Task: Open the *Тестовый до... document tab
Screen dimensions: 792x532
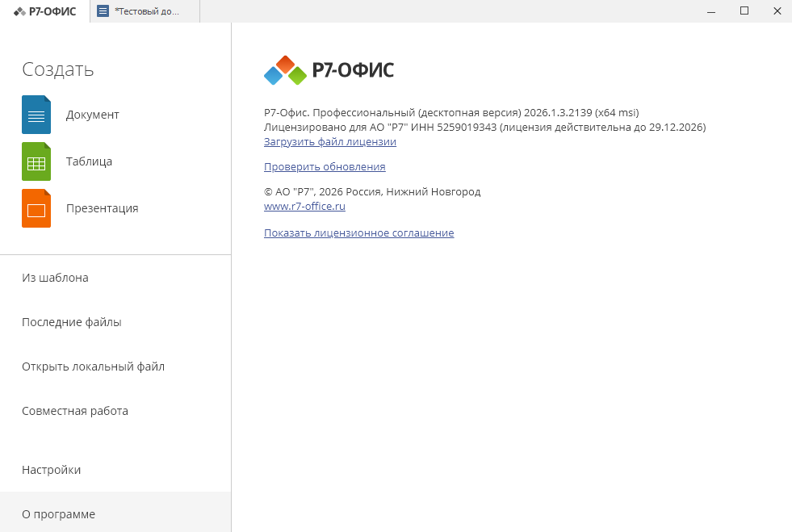Action: click(145, 11)
